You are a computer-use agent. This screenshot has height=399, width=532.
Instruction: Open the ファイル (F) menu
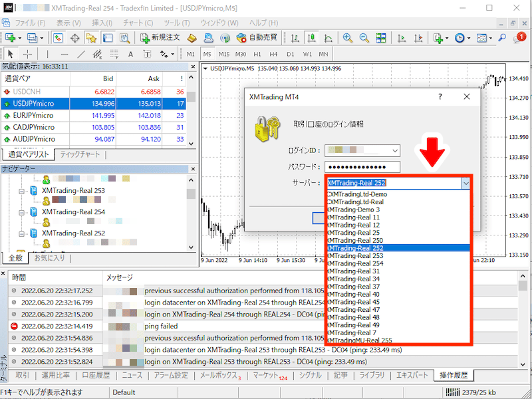pos(30,23)
